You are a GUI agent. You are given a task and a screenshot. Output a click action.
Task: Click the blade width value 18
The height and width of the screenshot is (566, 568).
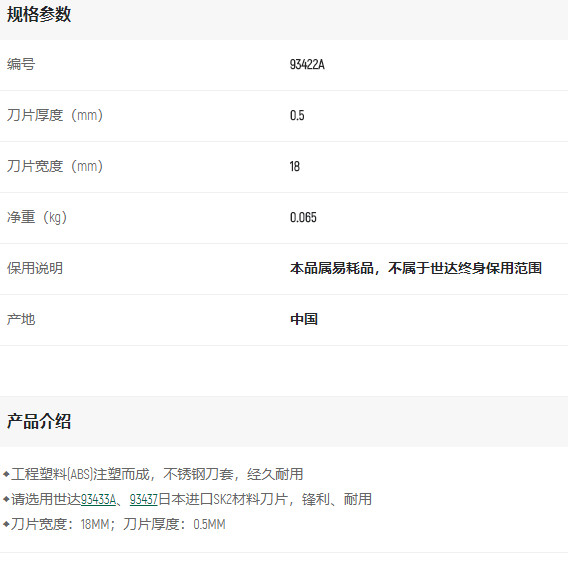(x=295, y=166)
